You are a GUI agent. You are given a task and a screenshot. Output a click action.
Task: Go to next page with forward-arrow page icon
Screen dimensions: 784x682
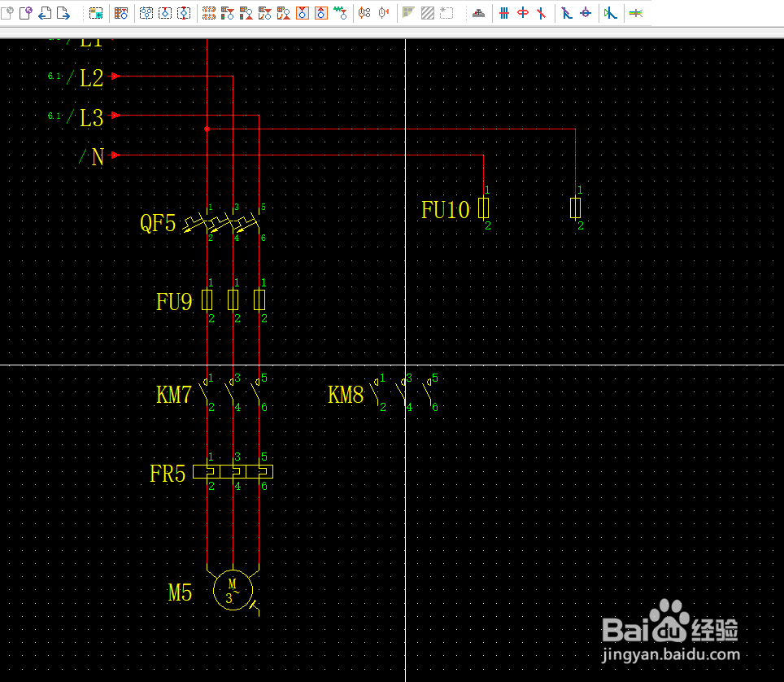point(63,13)
